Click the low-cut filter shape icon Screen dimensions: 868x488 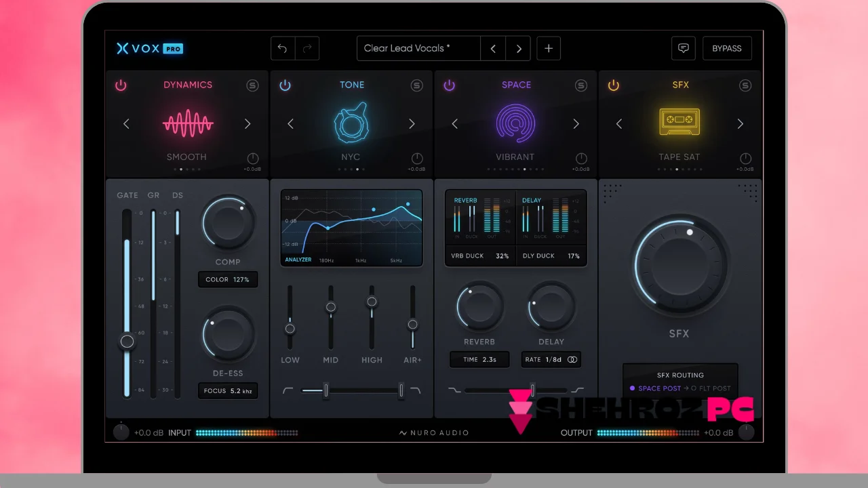click(x=288, y=390)
